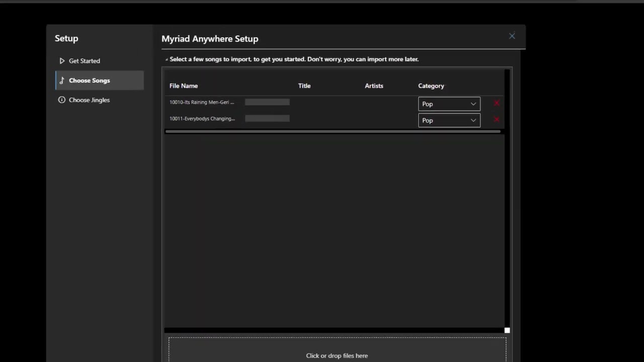Close the Myriad Anywhere Setup dialog
This screenshot has height=362, width=644.
pos(512,36)
